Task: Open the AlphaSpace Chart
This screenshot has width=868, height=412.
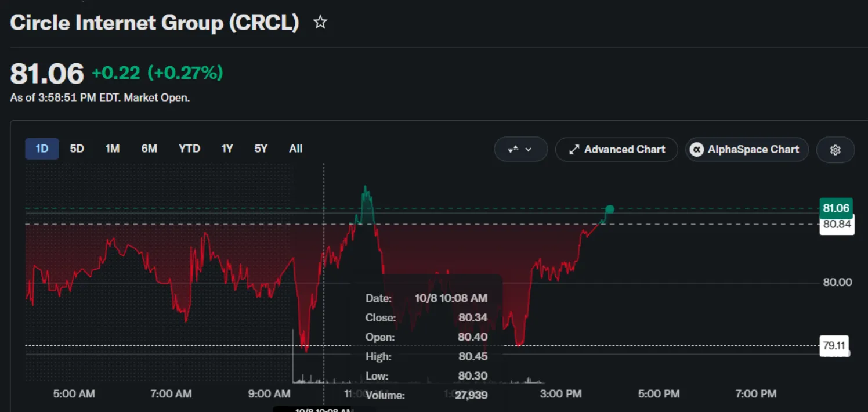Action: click(747, 150)
